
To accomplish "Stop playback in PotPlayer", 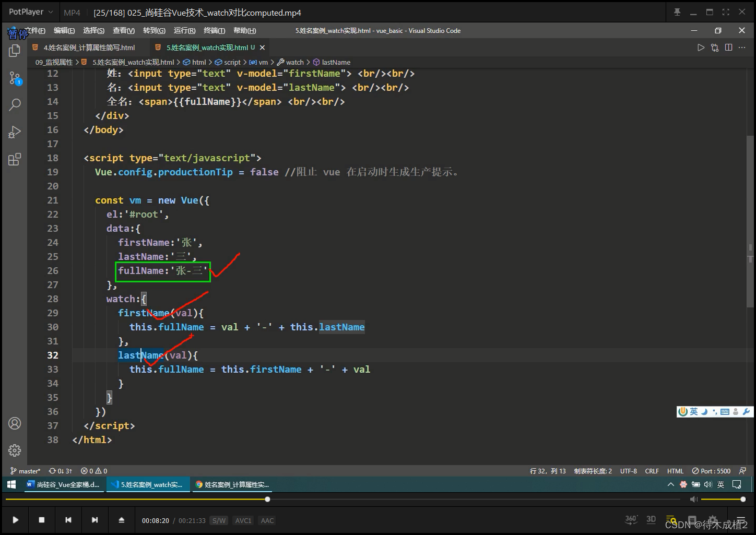I will (42, 520).
